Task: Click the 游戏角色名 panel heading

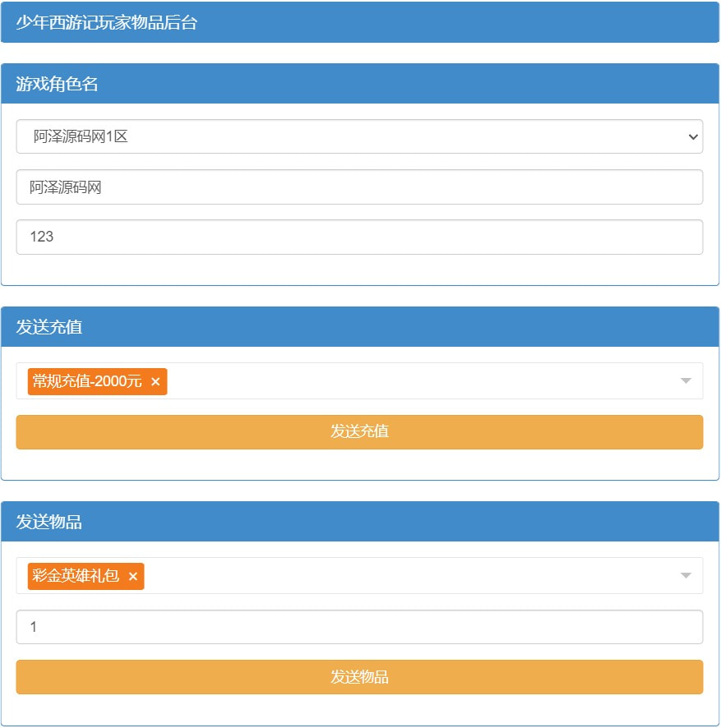Action: pyautogui.click(x=359, y=84)
